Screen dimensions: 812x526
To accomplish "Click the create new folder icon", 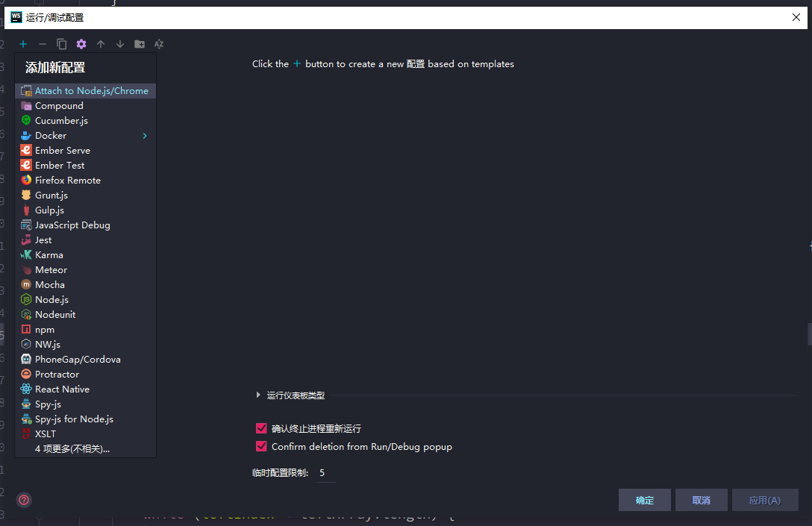I will pos(140,44).
